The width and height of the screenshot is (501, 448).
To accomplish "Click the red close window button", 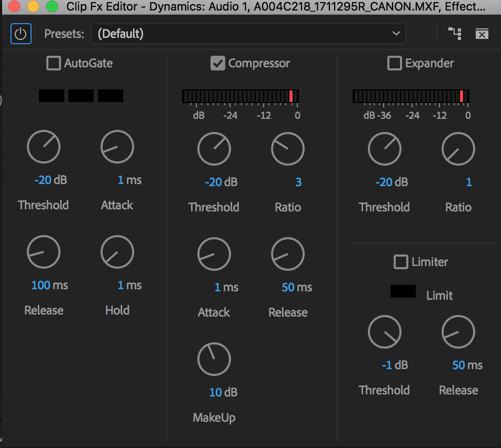I will 14,6.
